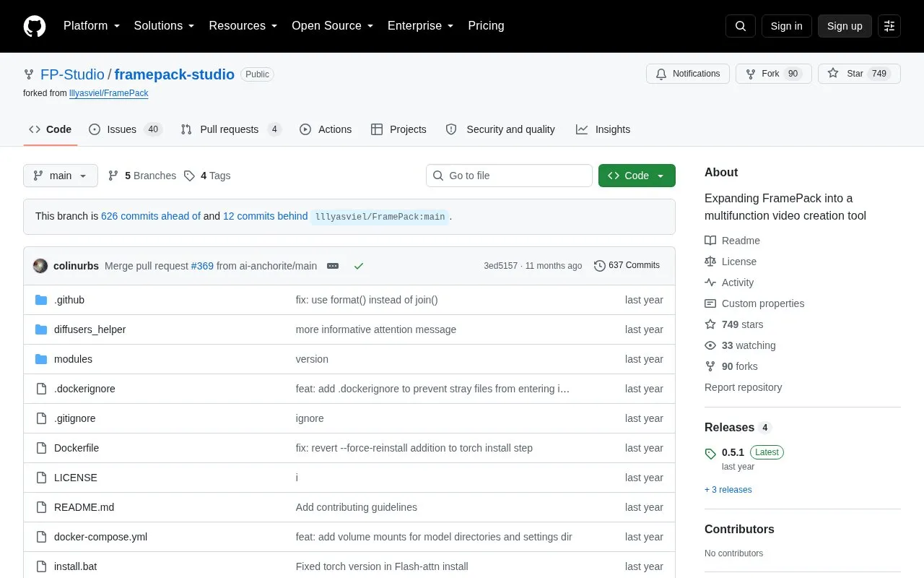Click the diffusers_helper folder icon
The width and height of the screenshot is (924, 578).
(41, 329)
